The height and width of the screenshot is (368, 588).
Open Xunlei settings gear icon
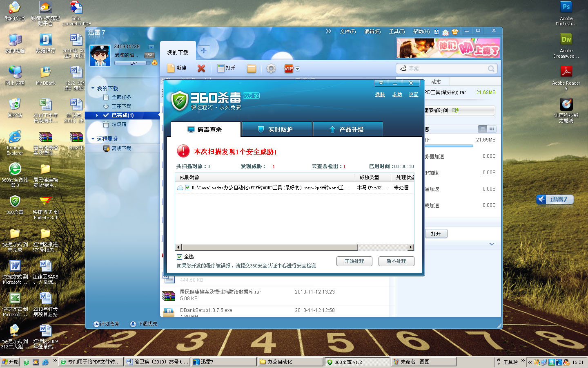271,69
